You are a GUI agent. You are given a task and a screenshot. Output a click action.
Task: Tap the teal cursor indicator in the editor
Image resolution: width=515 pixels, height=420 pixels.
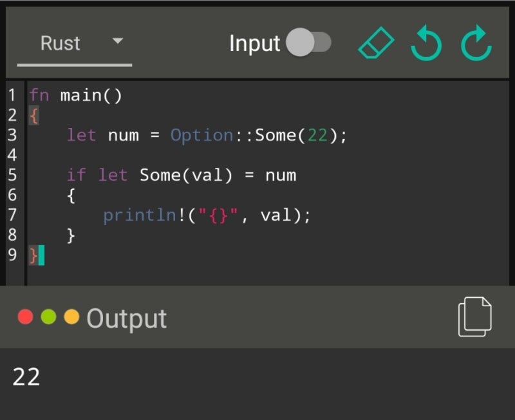(x=43, y=255)
